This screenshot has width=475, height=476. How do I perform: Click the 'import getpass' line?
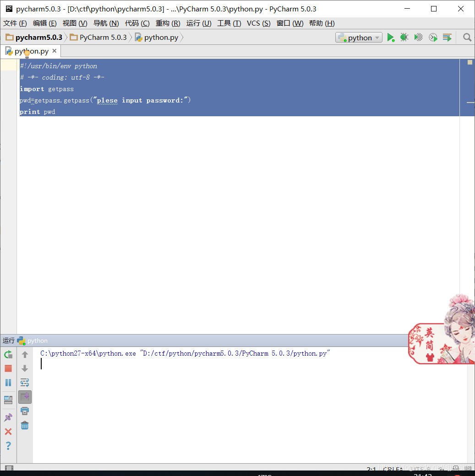point(47,89)
